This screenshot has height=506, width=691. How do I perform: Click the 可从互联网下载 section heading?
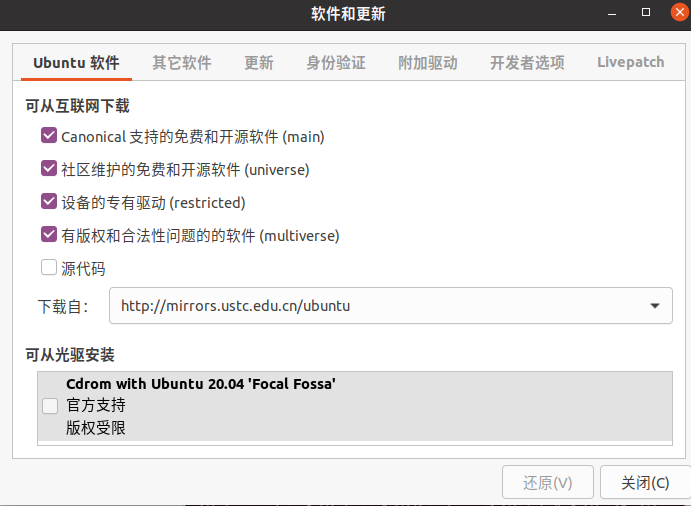pyautogui.click(x=78, y=106)
